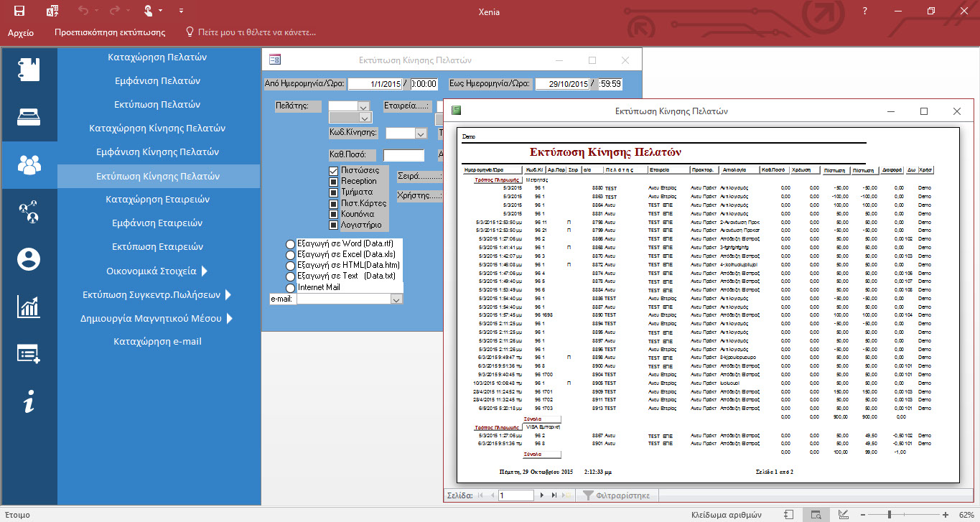Click the Save icon in the title bar
Viewport: 980px width, 522px height.
pos(19,11)
